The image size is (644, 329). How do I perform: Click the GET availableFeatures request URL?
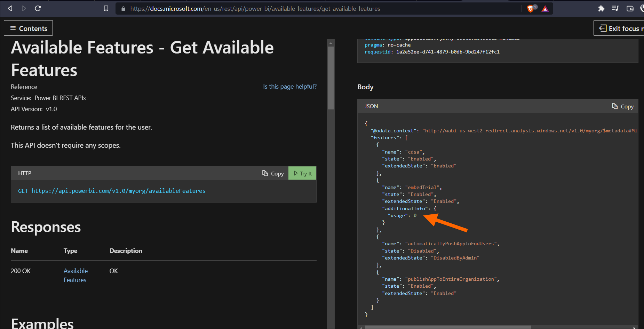(112, 191)
